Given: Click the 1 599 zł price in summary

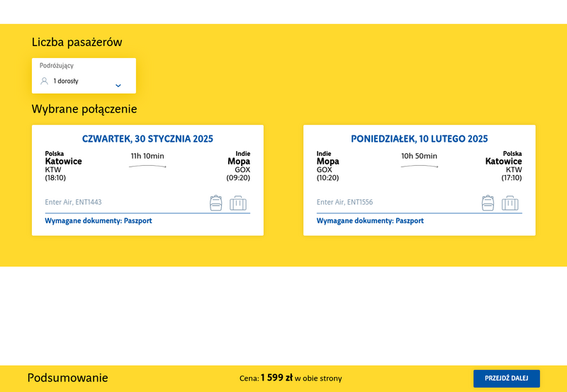Looking at the screenshot, I should tap(276, 378).
